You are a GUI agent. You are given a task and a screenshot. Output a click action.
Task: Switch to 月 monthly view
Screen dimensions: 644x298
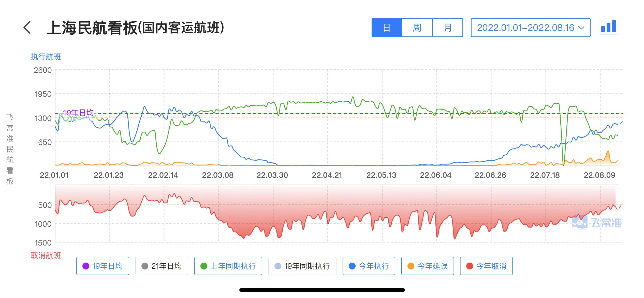point(448,28)
